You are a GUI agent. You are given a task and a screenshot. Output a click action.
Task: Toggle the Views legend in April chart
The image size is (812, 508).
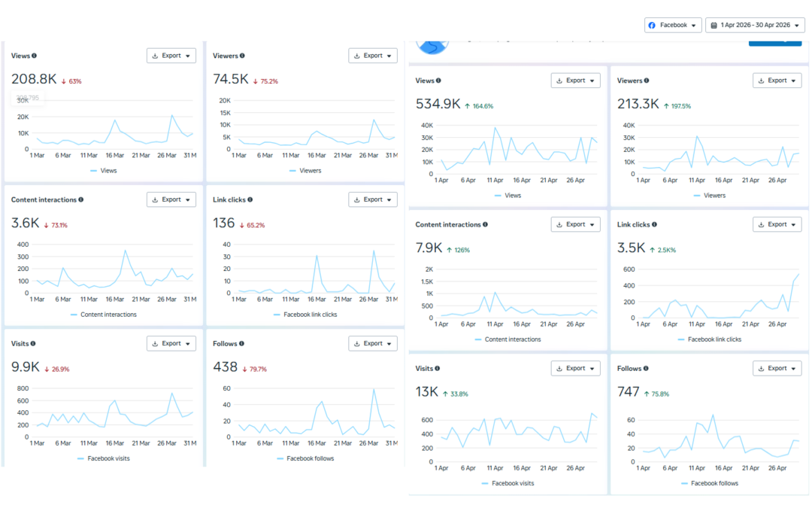tap(508, 196)
